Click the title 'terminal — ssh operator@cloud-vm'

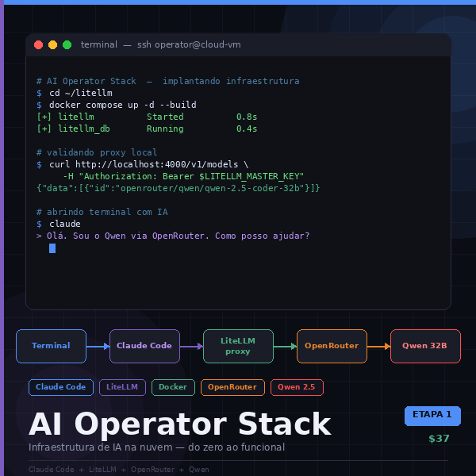pyautogui.click(x=160, y=44)
